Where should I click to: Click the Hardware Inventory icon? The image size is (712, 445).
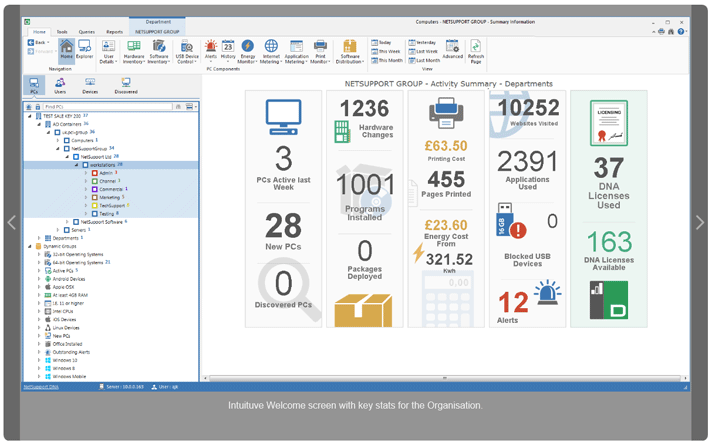(x=133, y=49)
